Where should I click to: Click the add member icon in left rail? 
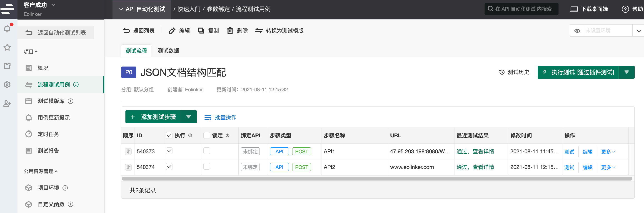pyautogui.click(x=7, y=103)
